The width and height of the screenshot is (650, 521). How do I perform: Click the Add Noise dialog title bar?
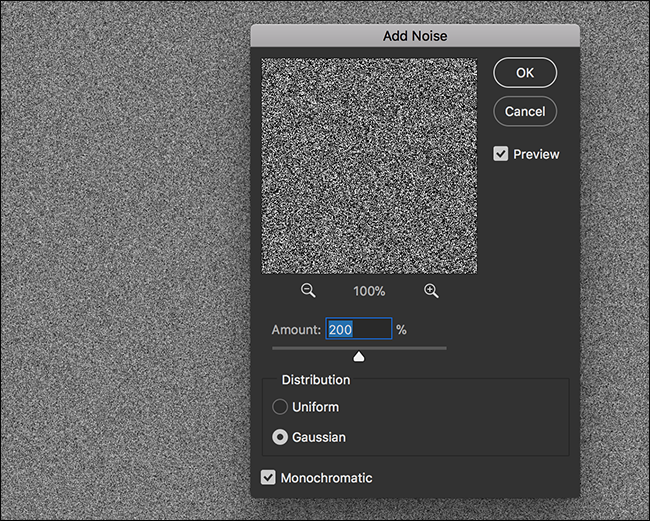415,36
